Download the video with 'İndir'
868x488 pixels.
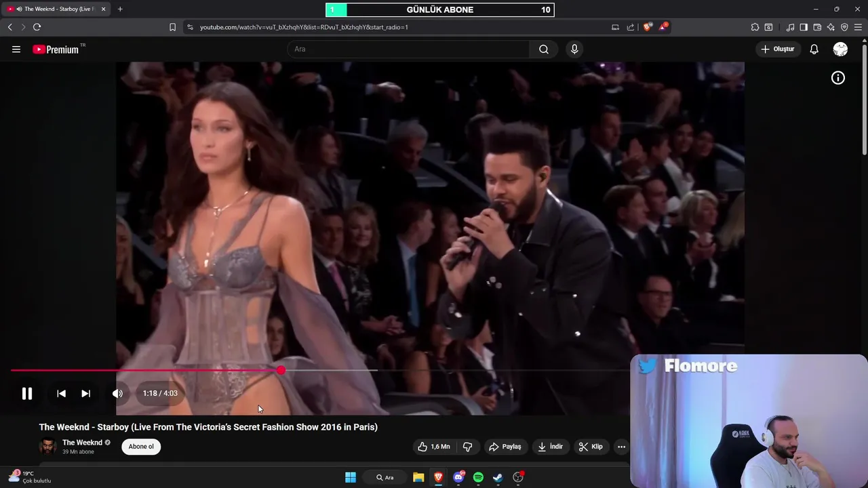pos(550,447)
